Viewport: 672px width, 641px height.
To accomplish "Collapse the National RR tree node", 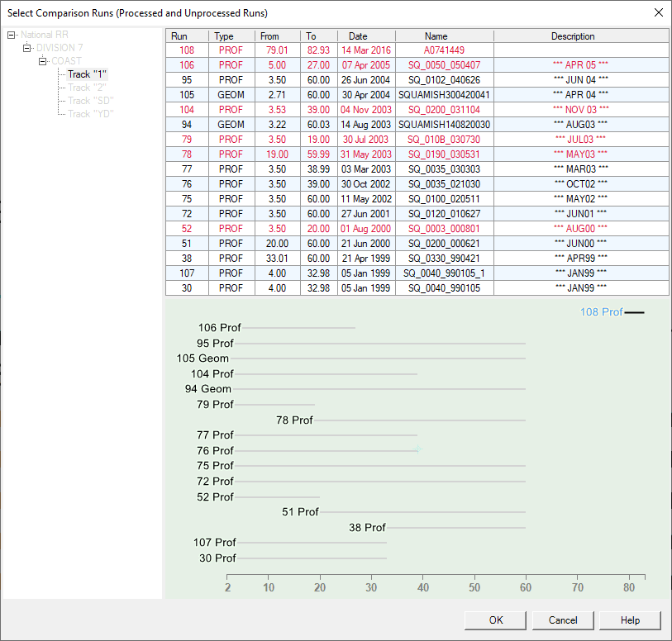I will point(11,35).
